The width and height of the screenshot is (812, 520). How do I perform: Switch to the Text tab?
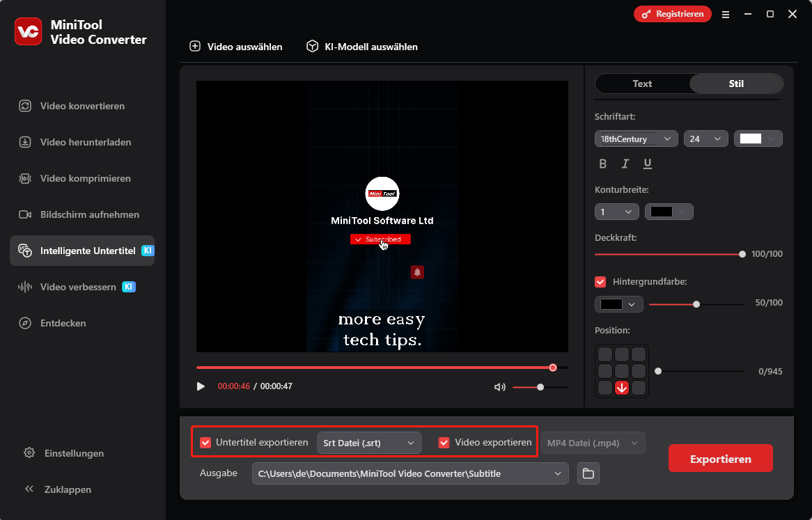coord(642,84)
